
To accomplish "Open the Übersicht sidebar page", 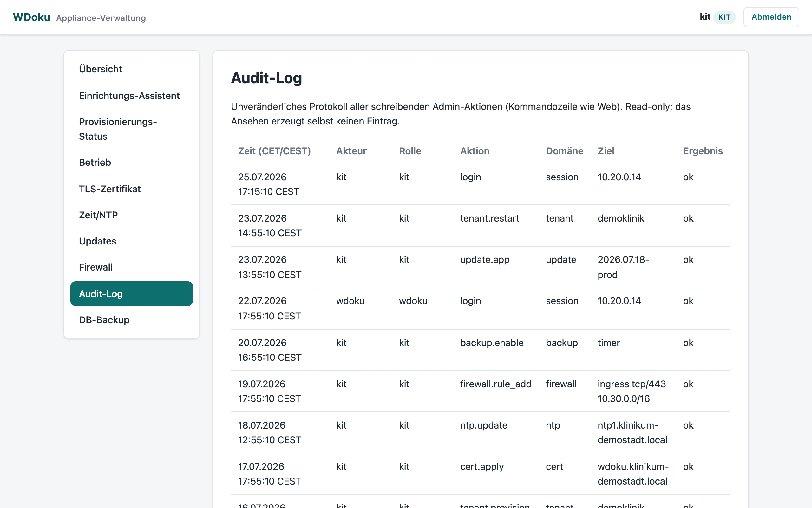I will tap(132, 69).
